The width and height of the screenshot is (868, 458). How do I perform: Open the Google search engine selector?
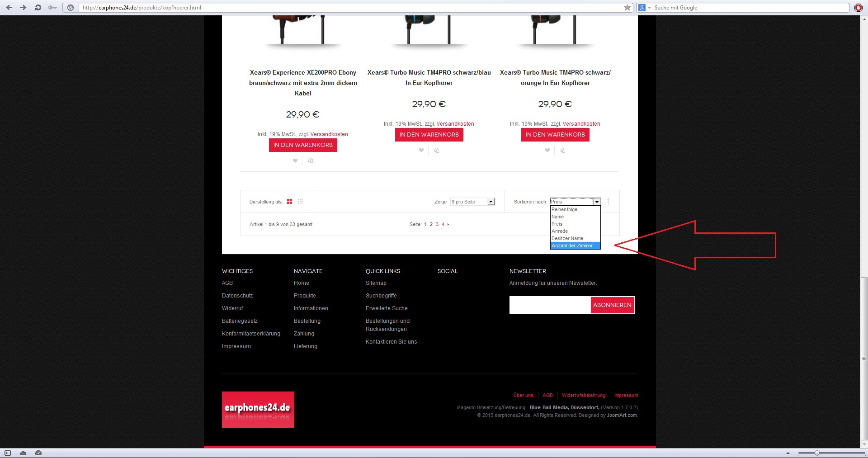[x=644, y=8]
